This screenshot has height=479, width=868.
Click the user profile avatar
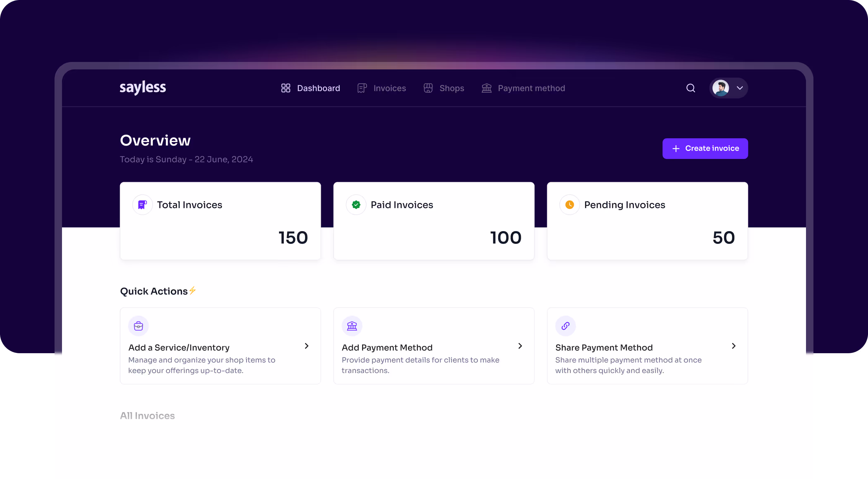coord(720,88)
